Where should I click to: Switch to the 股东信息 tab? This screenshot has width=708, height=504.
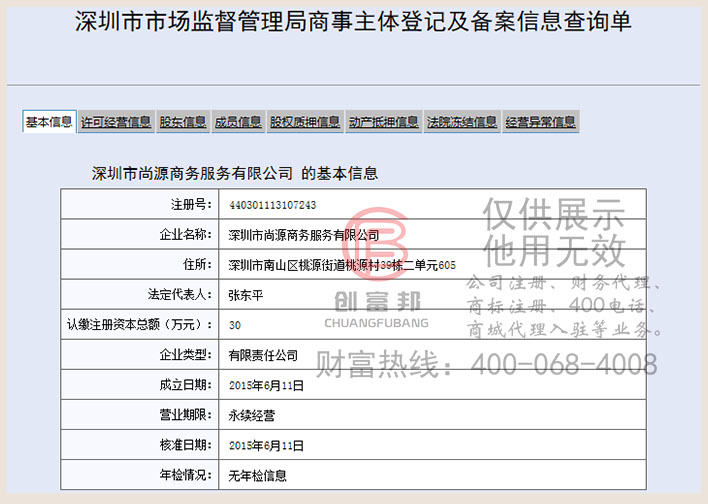[183, 122]
